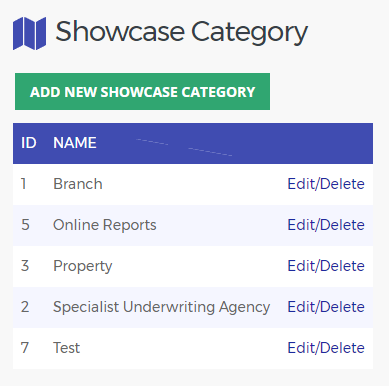Image resolution: width=389 pixels, height=386 pixels.
Task: Click ID 1 in Branch row
Action: click(x=24, y=184)
